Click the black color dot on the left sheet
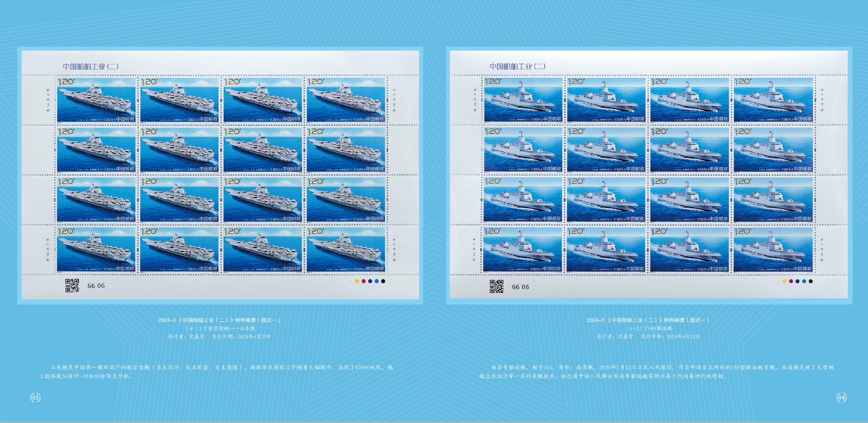 pyautogui.click(x=383, y=281)
